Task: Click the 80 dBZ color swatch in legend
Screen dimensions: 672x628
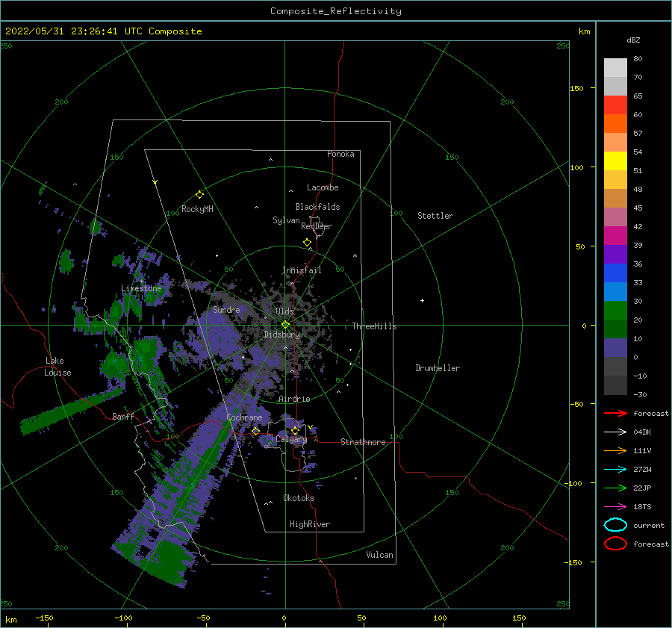Action: [615, 67]
